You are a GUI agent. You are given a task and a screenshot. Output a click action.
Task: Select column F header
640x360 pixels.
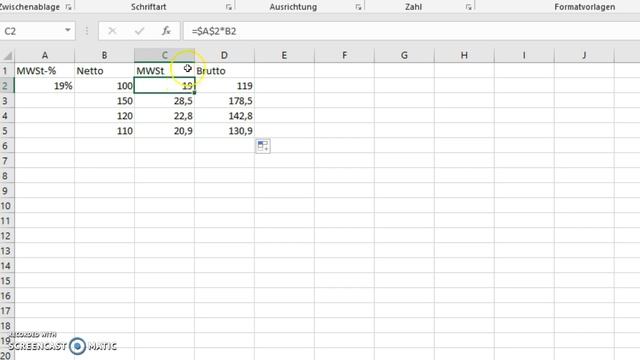pos(344,55)
